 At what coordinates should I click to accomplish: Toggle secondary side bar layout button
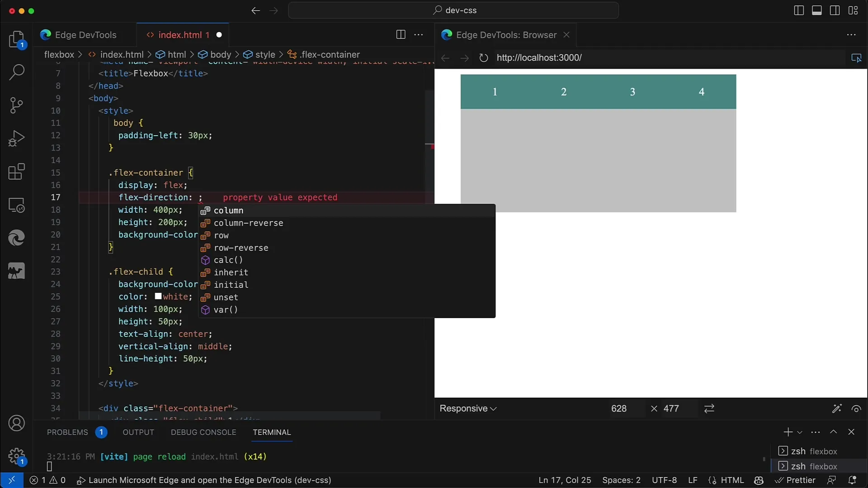pos(835,10)
